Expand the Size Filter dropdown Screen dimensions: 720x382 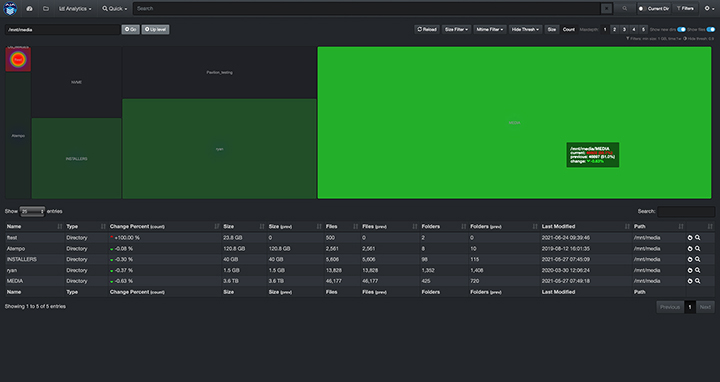tap(456, 29)
